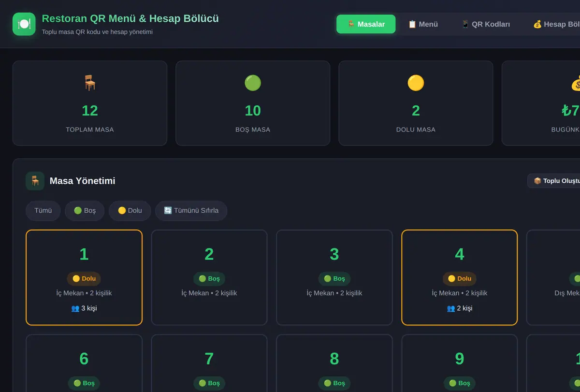Click the yellow circle icon above Dolu Masa
Screen dimensions: 580x392
click(x=416, y=83)
